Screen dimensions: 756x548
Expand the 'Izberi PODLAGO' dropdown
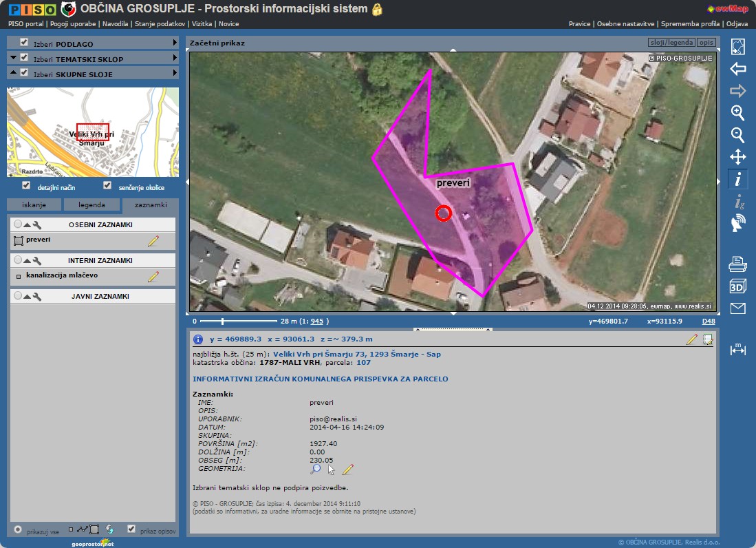tap(175, 43)
